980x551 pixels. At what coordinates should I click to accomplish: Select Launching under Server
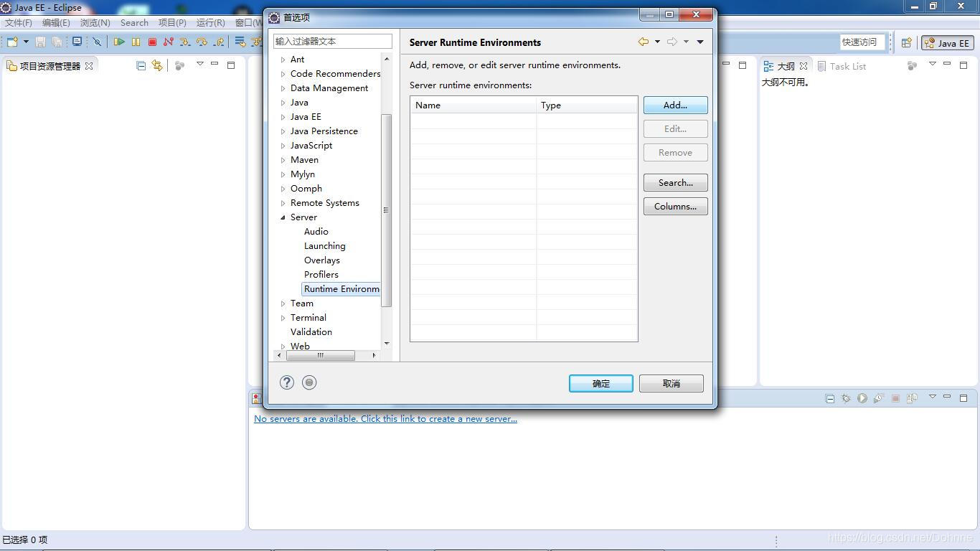tap(324, 246)
